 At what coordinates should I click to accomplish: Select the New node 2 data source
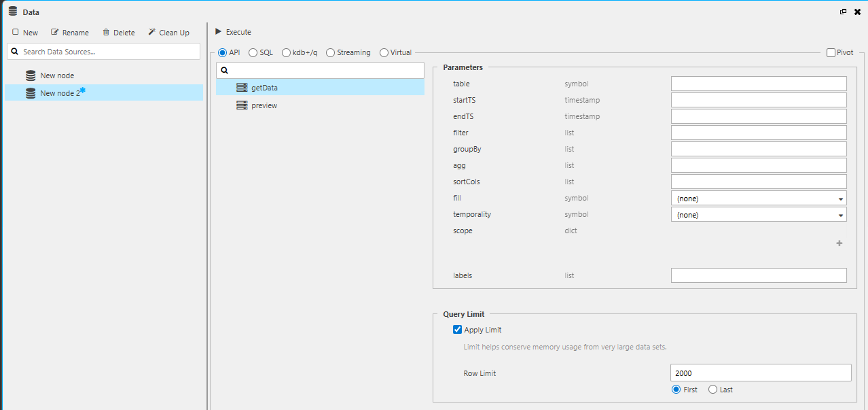[104, 92]
